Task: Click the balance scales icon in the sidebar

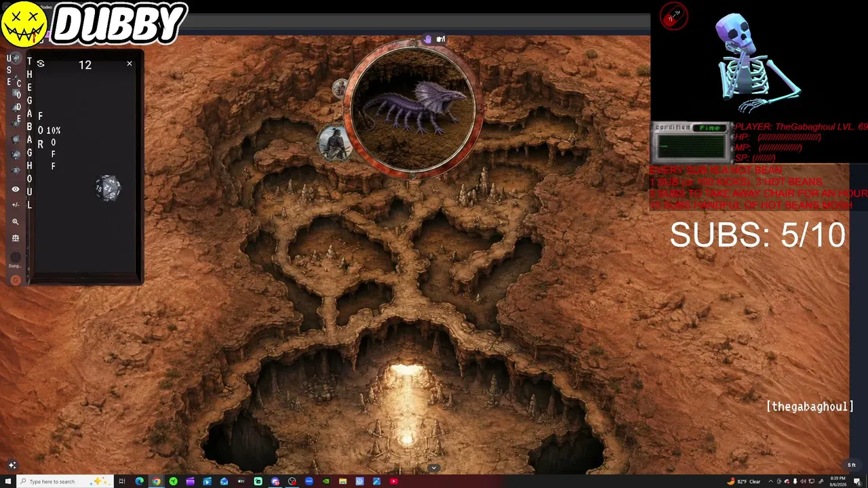Action: click(16, 238)
